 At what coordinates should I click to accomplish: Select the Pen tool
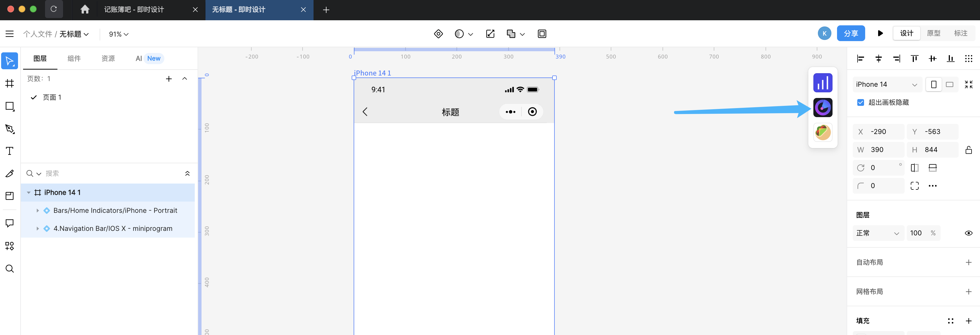(10, 129)
